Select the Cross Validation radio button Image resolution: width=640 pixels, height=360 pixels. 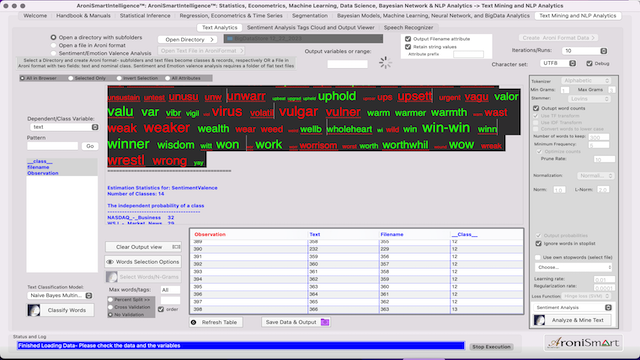111,307
